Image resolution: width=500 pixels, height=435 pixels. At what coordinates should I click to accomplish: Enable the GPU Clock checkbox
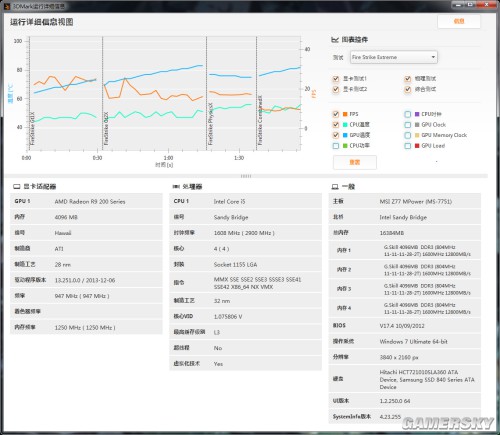click(x=407, y=125)
